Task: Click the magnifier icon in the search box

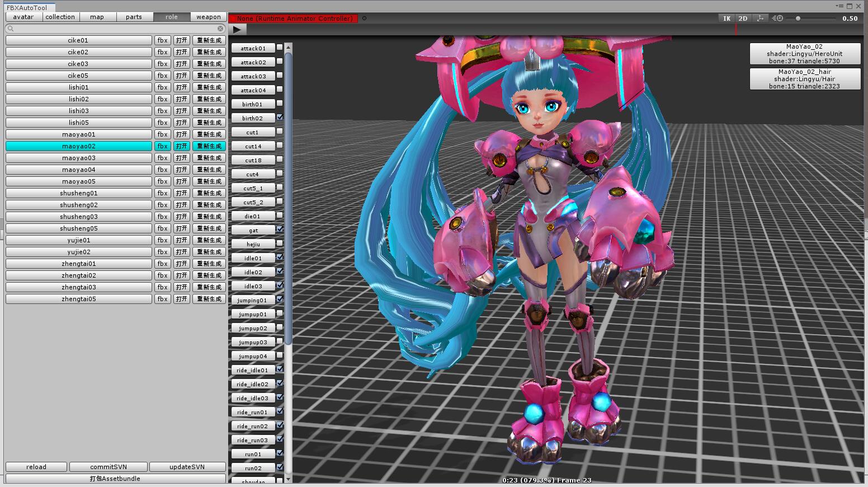Action: (x=11, y=29)
